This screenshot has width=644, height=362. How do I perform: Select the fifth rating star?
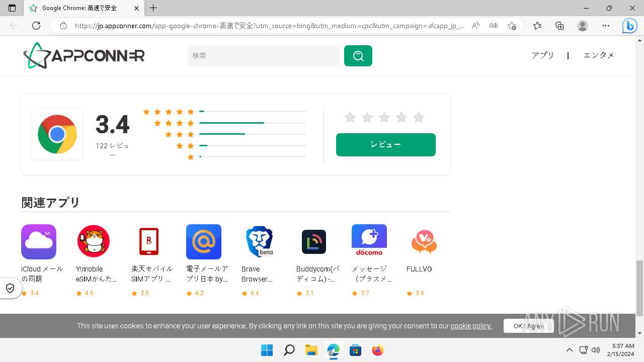[419, 118]
